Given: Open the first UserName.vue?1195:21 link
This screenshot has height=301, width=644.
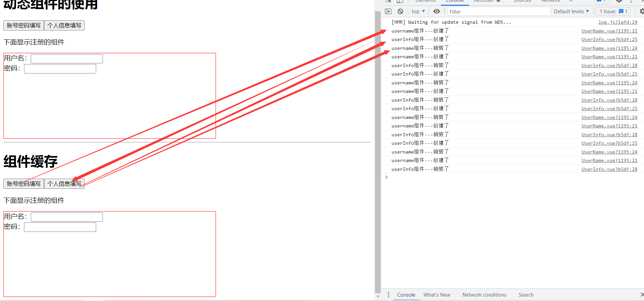Looking at the screenshot, I should pos(609,31).
